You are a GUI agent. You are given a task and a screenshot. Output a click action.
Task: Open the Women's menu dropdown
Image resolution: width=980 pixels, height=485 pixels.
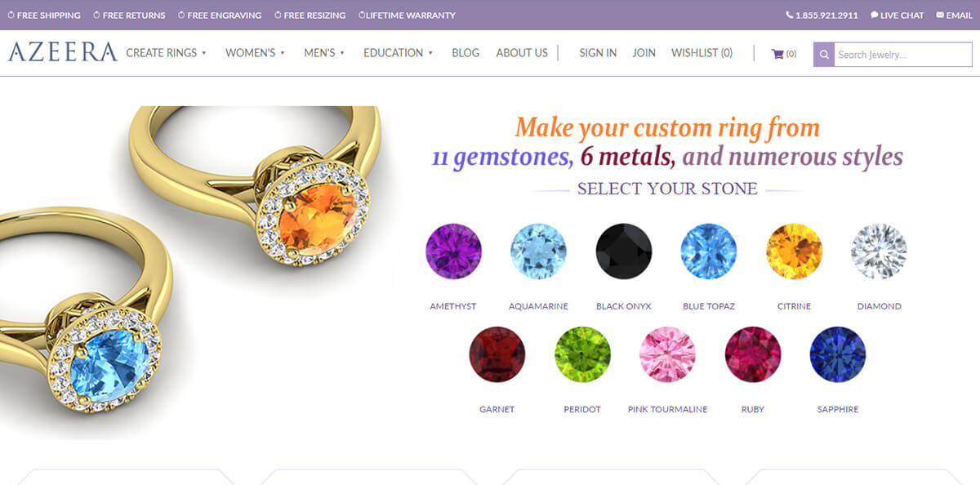[x=255, y=53]
